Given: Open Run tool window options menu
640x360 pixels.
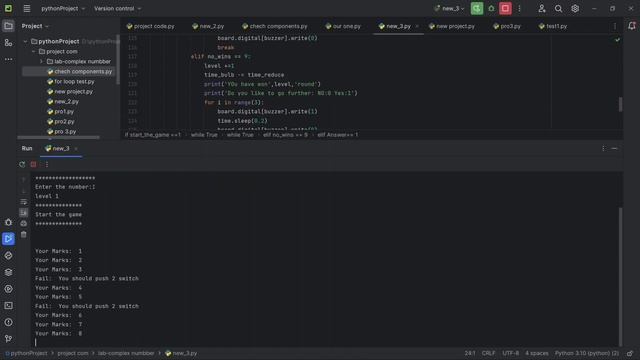Looking at the screenshot, I should [603, 149].
